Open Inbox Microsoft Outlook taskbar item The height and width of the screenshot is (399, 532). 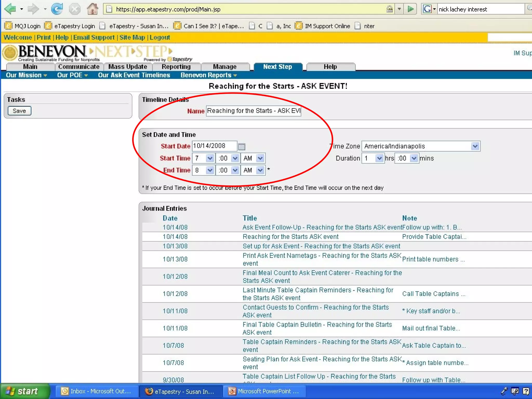point(96,391)
